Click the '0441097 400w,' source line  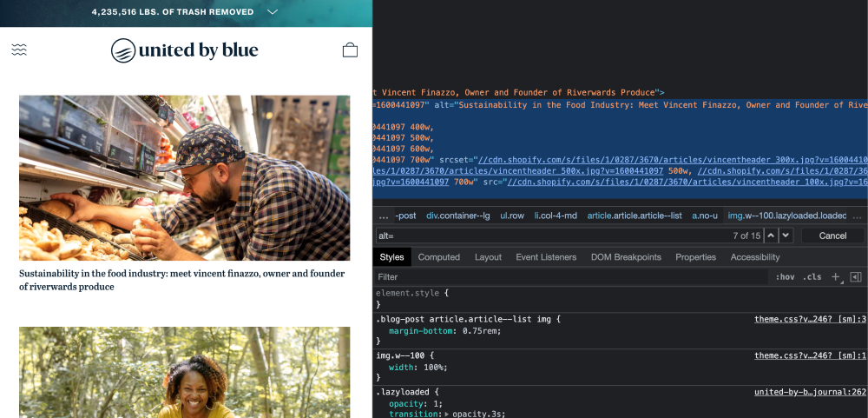404,126
